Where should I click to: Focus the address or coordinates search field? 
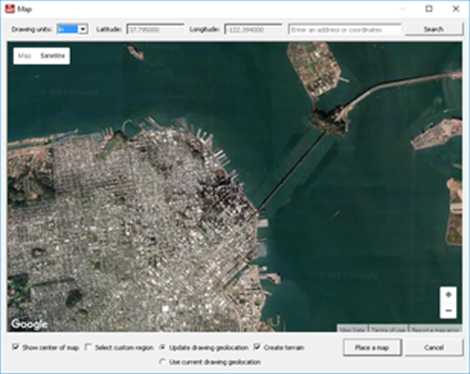345,30
